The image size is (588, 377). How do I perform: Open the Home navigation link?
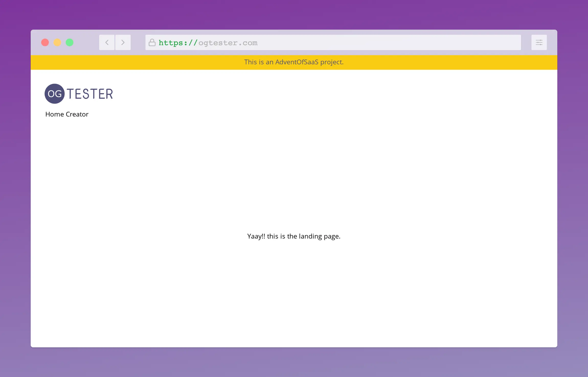(x=54, y=114)
